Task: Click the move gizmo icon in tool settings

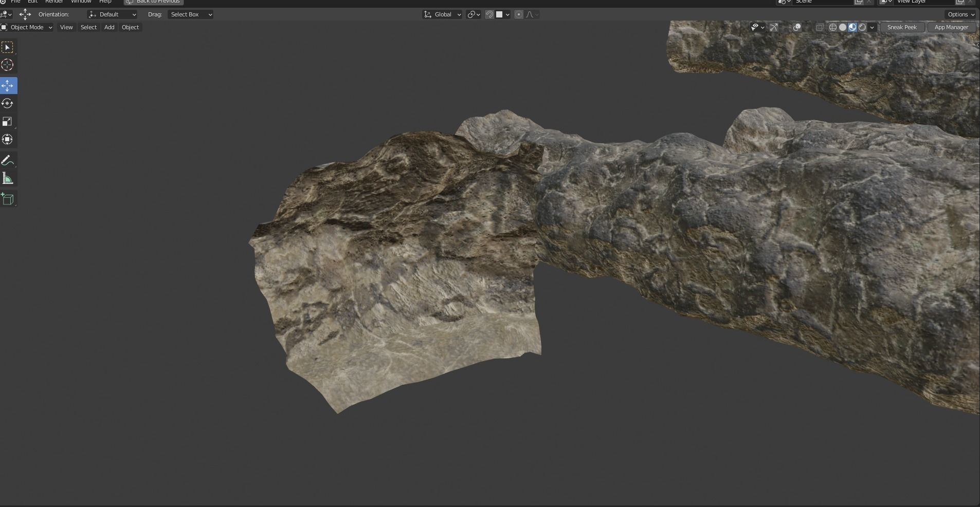Action: (x=25, y=14)
